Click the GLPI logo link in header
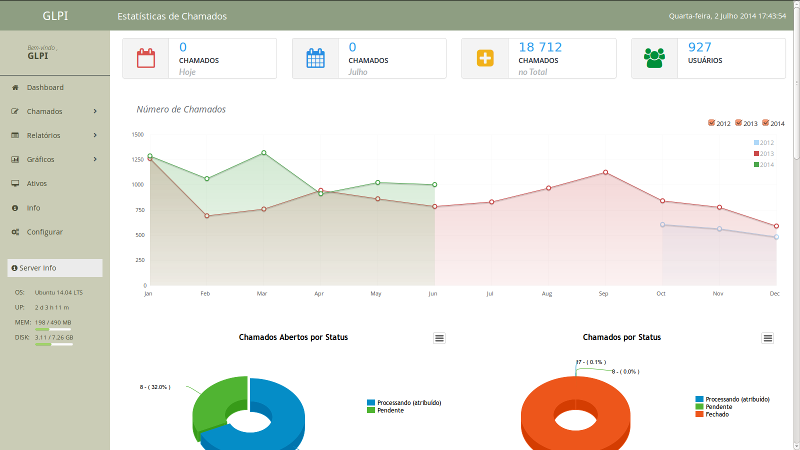The width and height of the screenshot is (800, 450). pyautogui.click(x=56, y=16)
